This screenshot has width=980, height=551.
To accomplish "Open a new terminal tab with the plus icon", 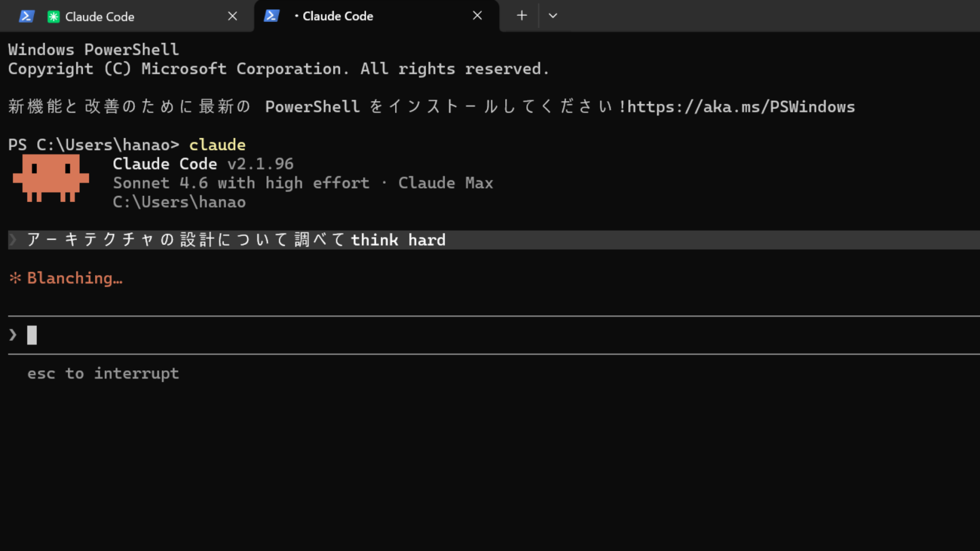I will pyautogui.click(x=522, y=15).
